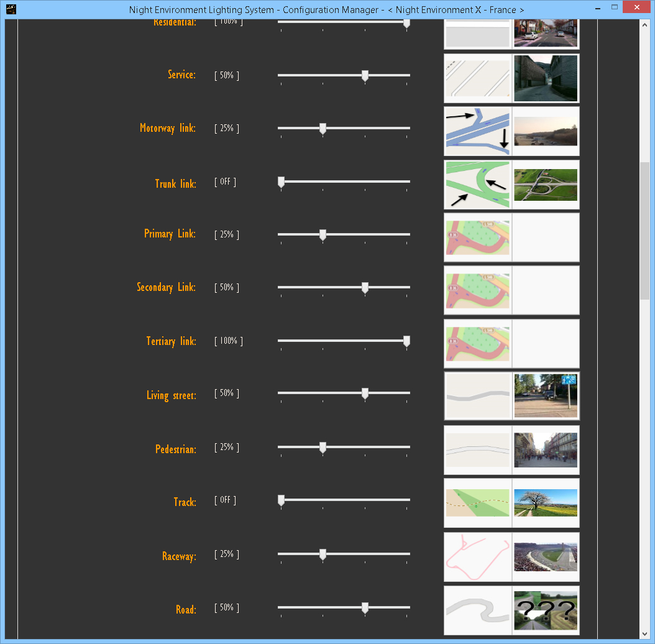Image resolution: width=655 pixels, height=644 pixels.
Task: Adjust the Road slider
Action: [344, 608]
